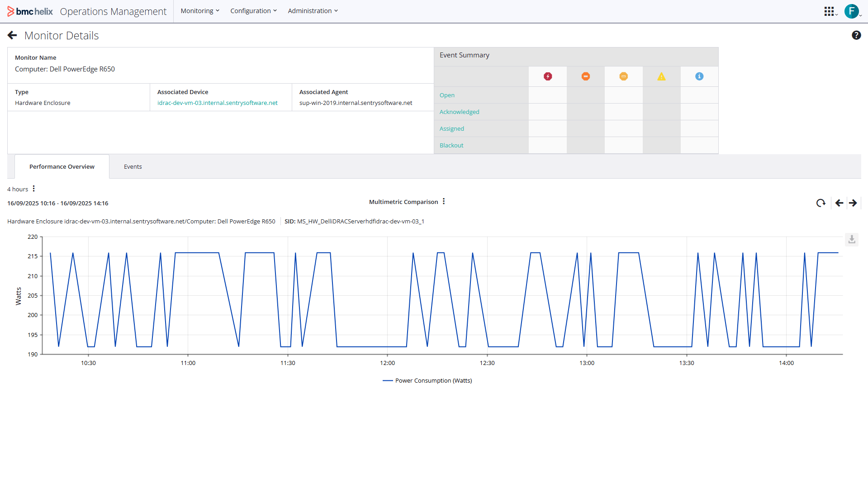
Task: Download the power consumption chart
Action: coord(851,239)
